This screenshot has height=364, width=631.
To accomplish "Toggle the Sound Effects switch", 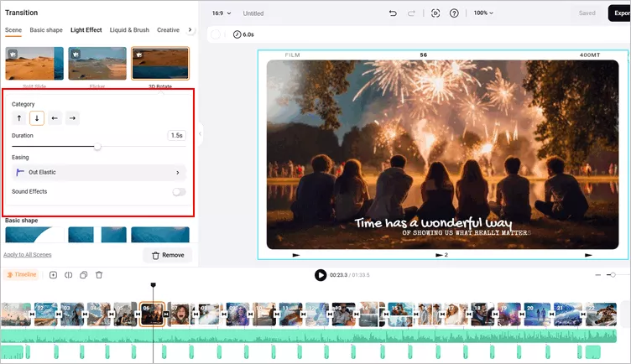I will point(179,192).
